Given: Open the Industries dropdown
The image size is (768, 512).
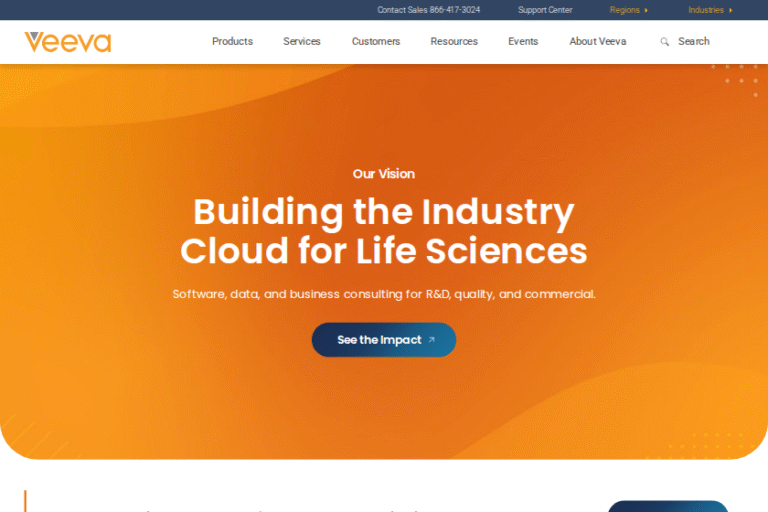Looking at the screenshot, I should (x=706, y=10).
